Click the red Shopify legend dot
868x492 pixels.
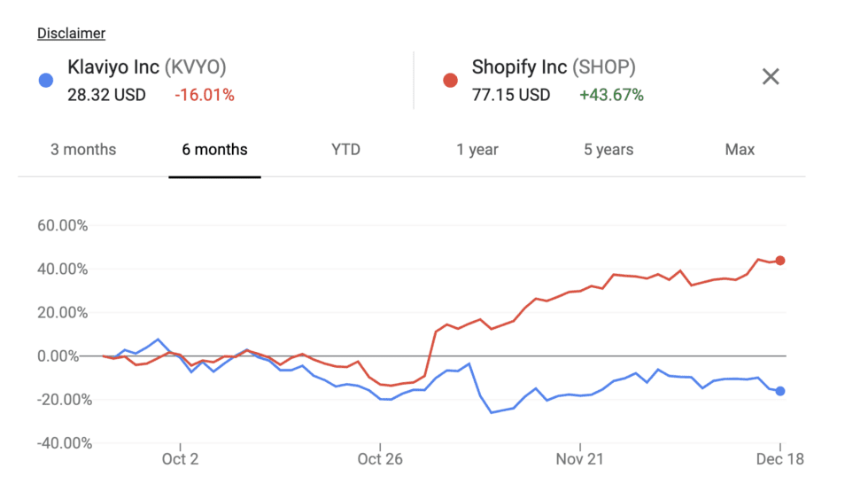pos(450,81)
